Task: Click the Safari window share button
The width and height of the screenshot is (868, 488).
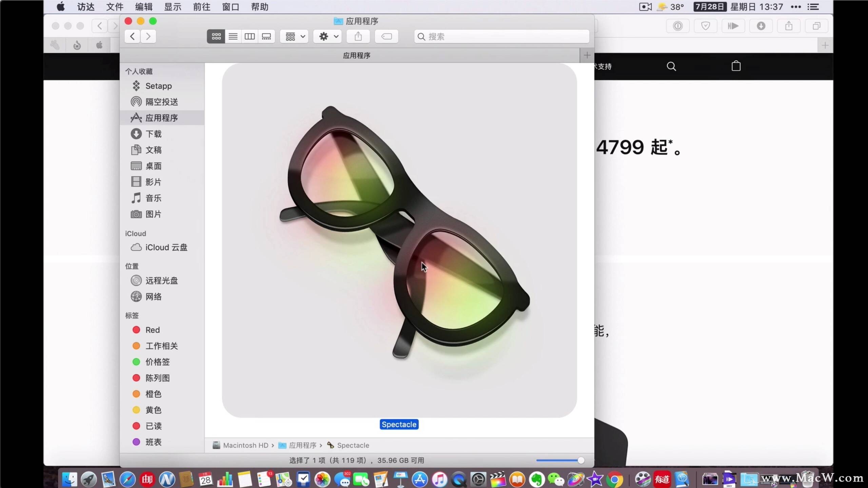Action: (789, 26)
